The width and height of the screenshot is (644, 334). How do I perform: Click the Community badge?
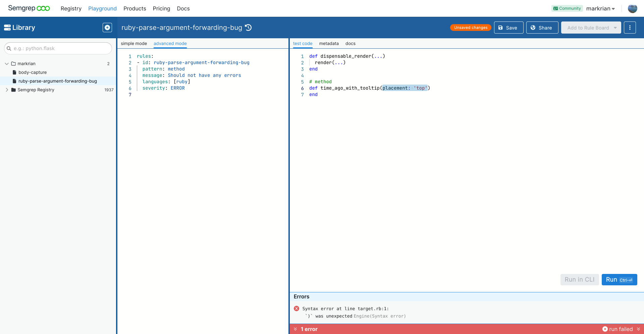pyautogui.click(x=567, y=8)
